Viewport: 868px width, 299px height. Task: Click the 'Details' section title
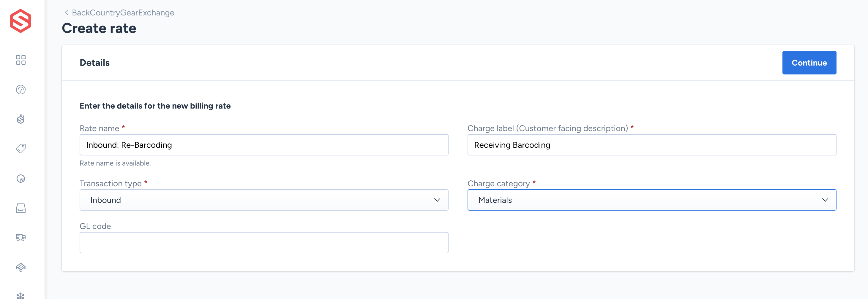coord(94,63)
